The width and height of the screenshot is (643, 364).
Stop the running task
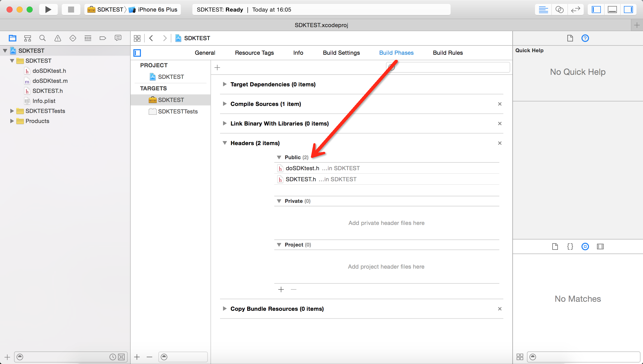click(71, 10)
